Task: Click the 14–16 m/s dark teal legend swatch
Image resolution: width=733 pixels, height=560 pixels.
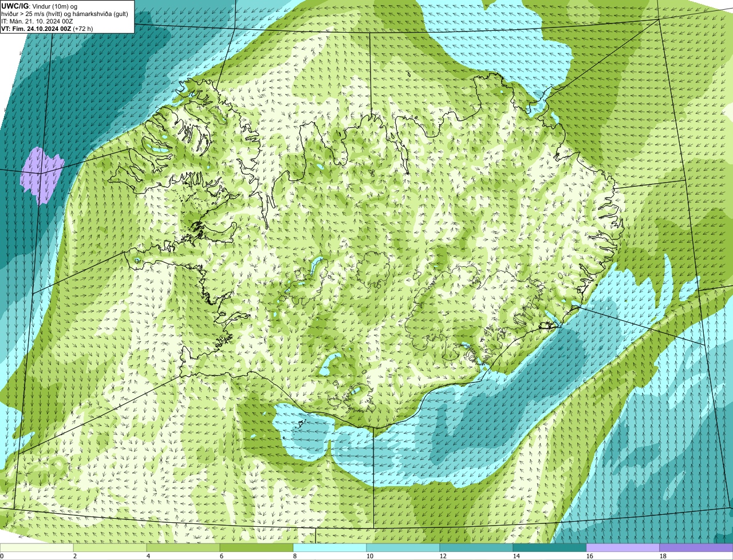Action: [550, 547]
